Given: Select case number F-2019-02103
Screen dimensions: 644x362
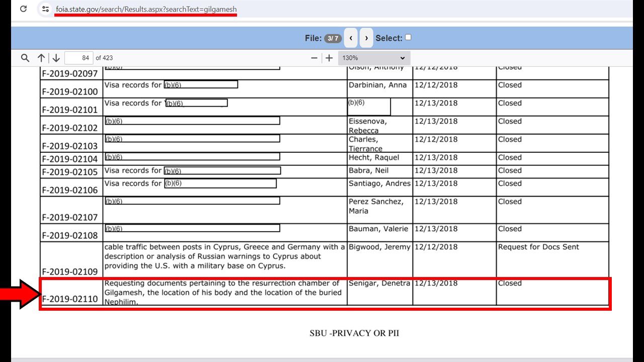Looking at the screenshot, I should pyautogui.click(x=70, y=146).
